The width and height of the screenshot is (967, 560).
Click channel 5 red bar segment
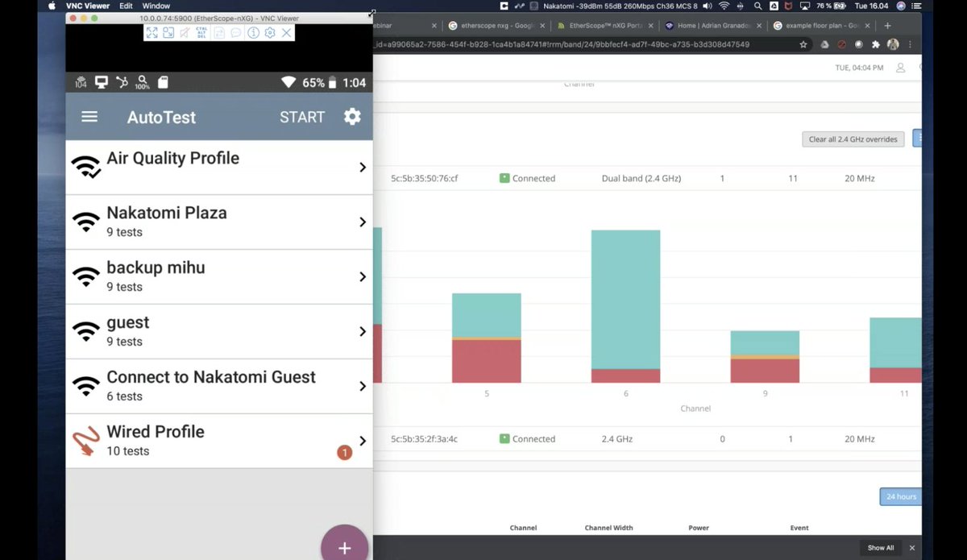pos(486,362)
